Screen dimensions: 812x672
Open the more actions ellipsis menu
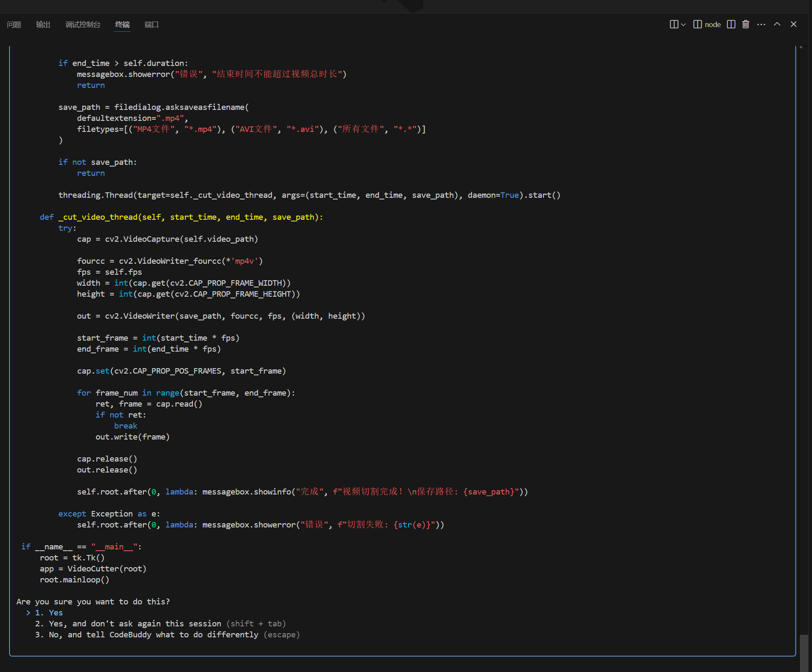tap(761, 25)
